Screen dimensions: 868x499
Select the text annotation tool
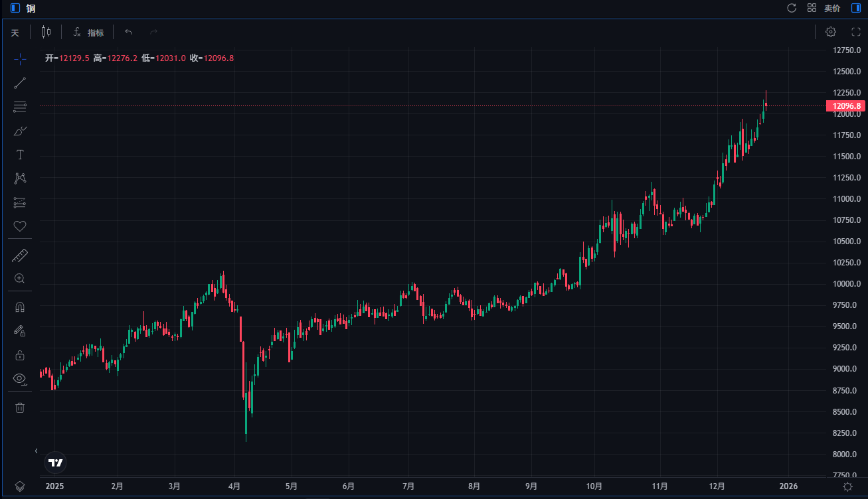pyautogui.click(x=20, y=155)
